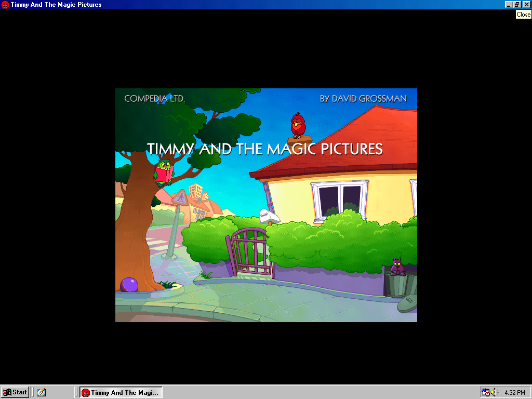Screen dimensions: 532x399
Task: Click the white mailbox behind the hedge
Action: coord(270,216)
